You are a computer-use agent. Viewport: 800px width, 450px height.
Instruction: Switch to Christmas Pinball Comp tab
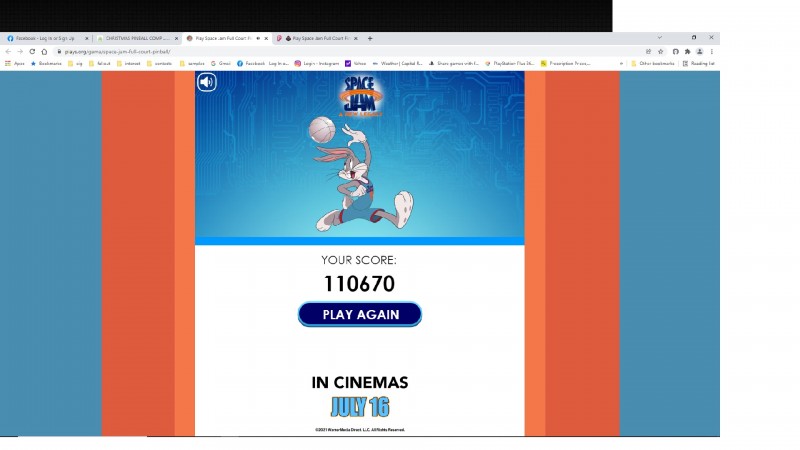[x=137, y=38]
